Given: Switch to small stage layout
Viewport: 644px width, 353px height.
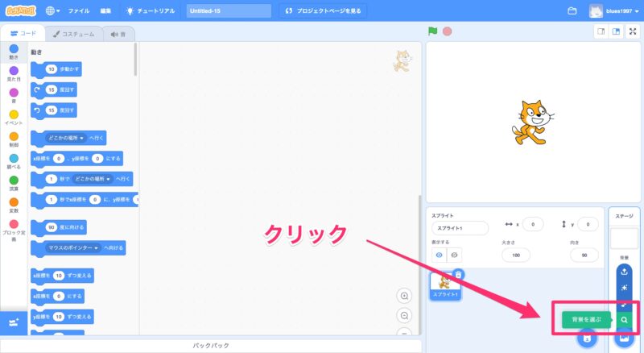Looking at the screenshot, I should 601,31.
